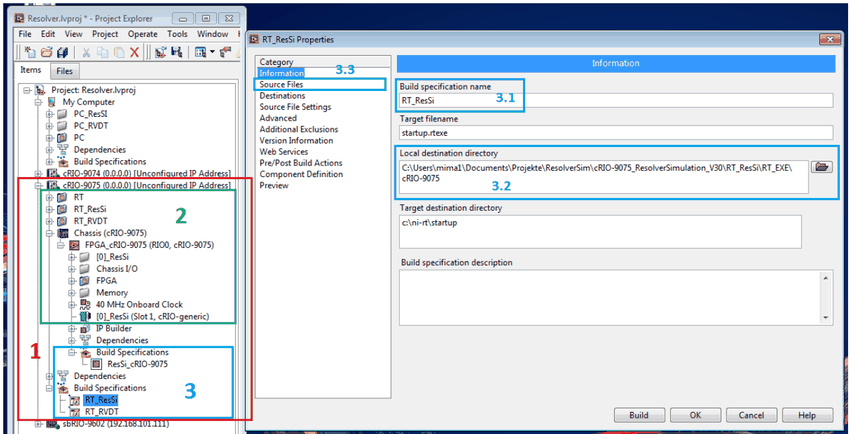852x434 pixels.
Task: Click the My Computer target icon
Action: (x=51, y=102)
